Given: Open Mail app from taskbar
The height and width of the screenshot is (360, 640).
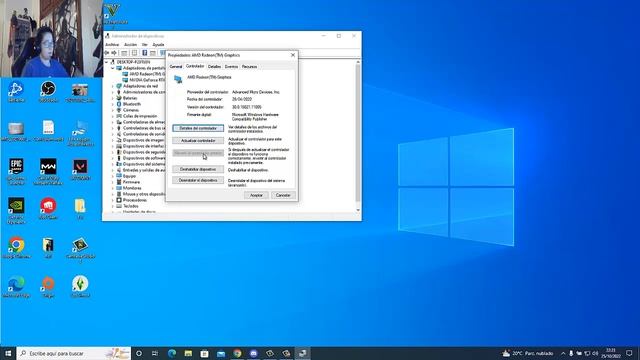Looking at the screenshot, I should click(221, 353).
